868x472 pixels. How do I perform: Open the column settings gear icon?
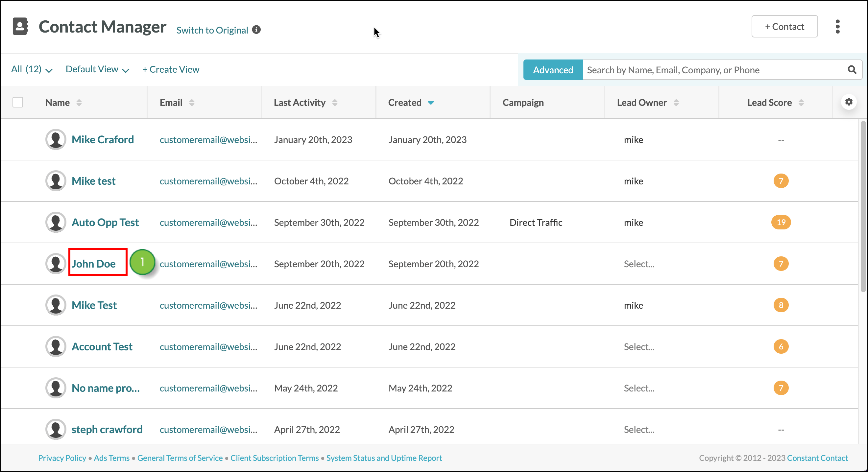pos(849,102)
